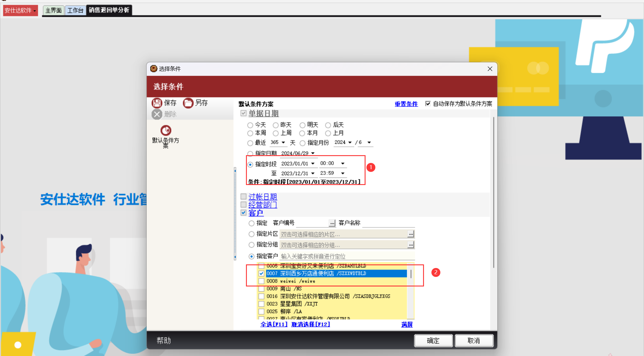The height and width of the screenshot is (356, 644).
Task: Check customer 0016 深圳安仕达软件管理有限公司
Action: [261, 296]
